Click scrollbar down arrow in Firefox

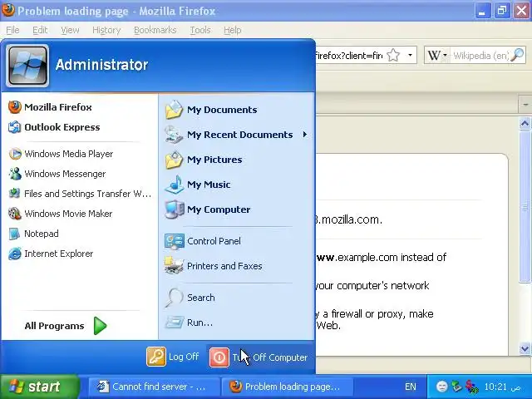tap(525, 348)
